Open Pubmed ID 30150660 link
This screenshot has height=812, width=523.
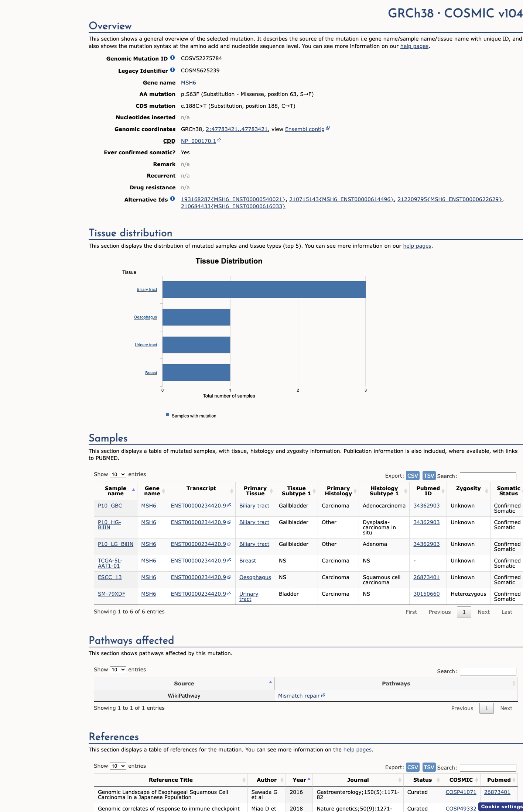pyautogui.click(x=427, y=594)
